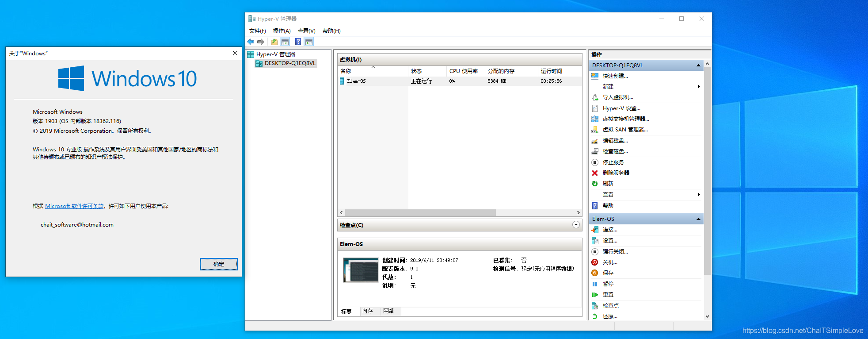Viewport: 868px width, 339px height.
Task: Click the Hyper-V 设置 icon
Action: tap(595, 108)
